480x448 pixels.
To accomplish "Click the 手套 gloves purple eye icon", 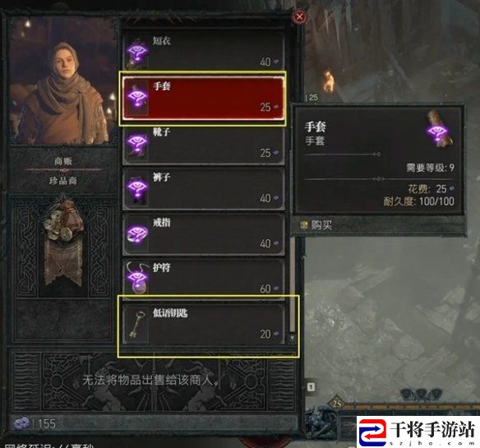I will coord(137,98).
